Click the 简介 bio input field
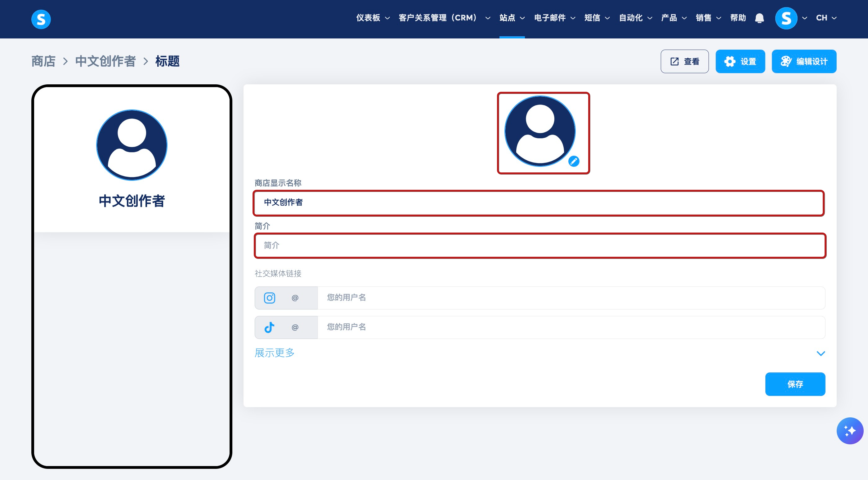The image size is (868, 480). point(539,246)
